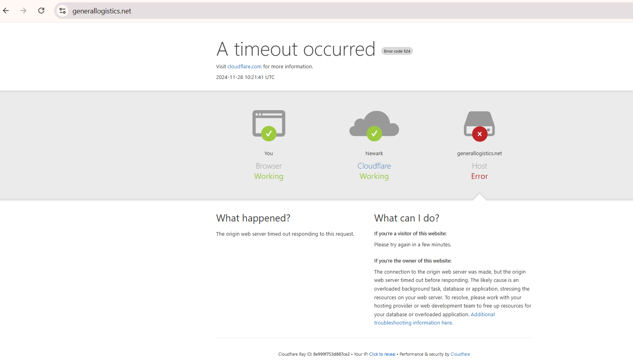Go back using the browser back arrow

(6, 11)
